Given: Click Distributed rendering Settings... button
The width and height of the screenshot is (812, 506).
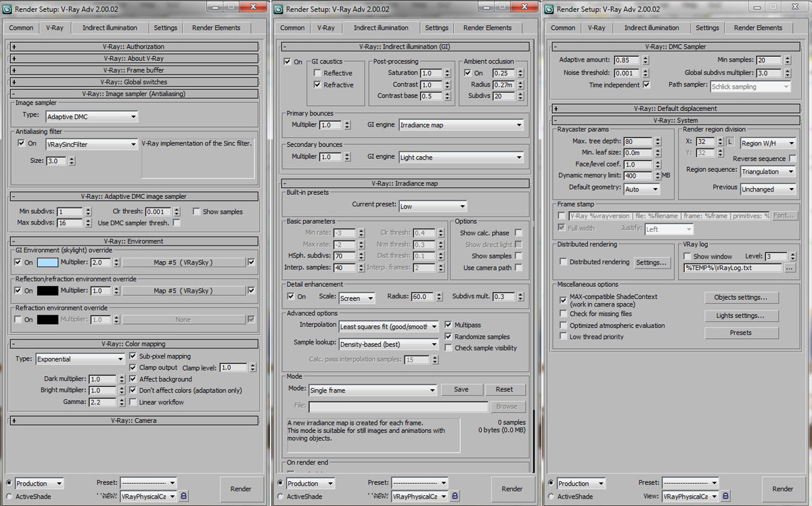Looking at the screenshot, I should pos(652,262).
